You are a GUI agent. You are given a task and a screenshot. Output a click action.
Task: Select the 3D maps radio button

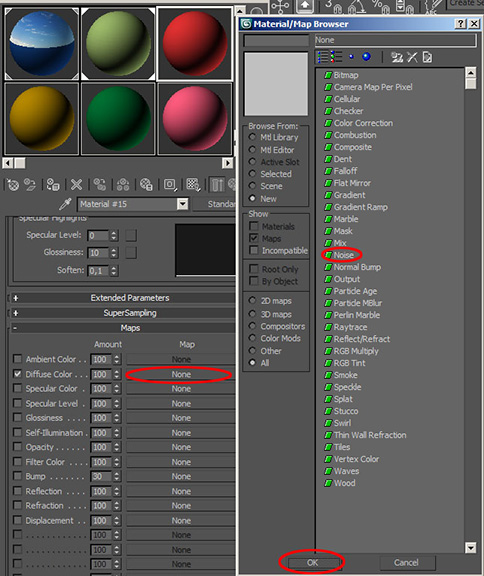point(252,314)
